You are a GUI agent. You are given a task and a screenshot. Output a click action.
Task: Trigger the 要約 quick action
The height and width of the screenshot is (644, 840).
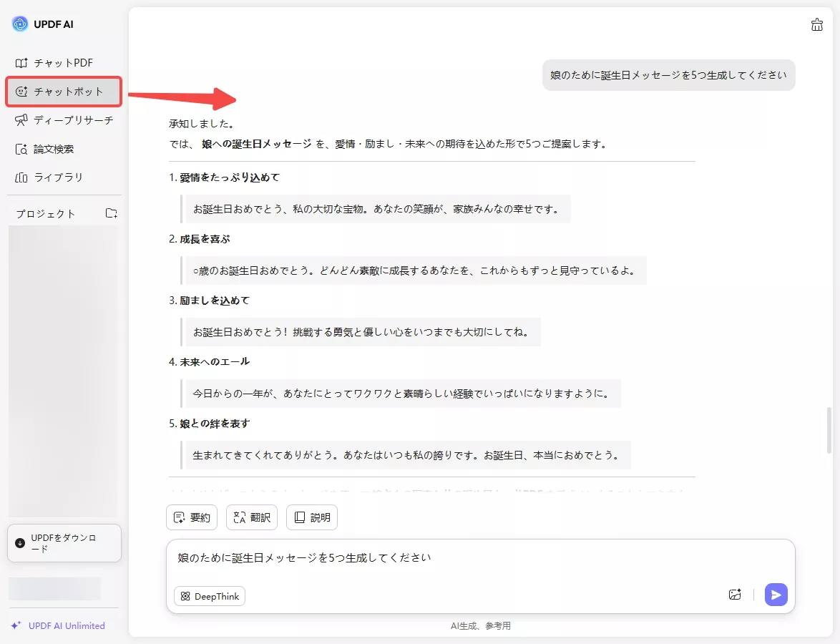click(x=191, y=517)
